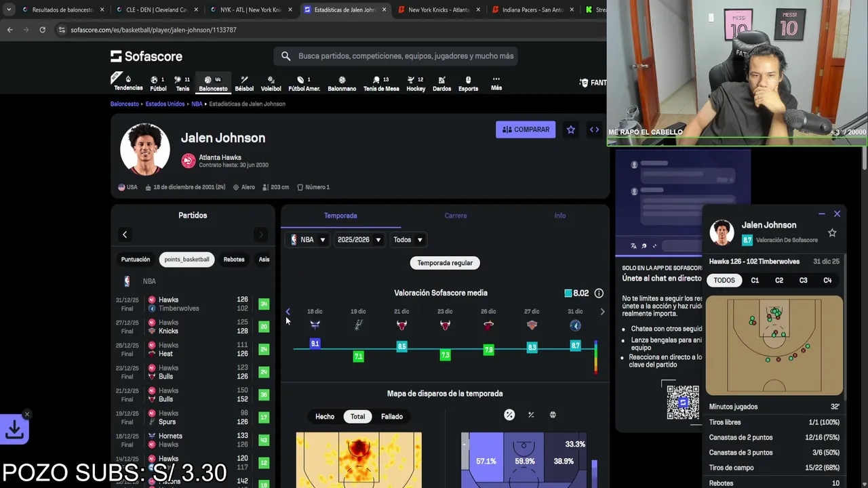The image size is (868, 488).
Task: Open the Tendencias section
Action: pyautogui.click(x=128, y=83)
